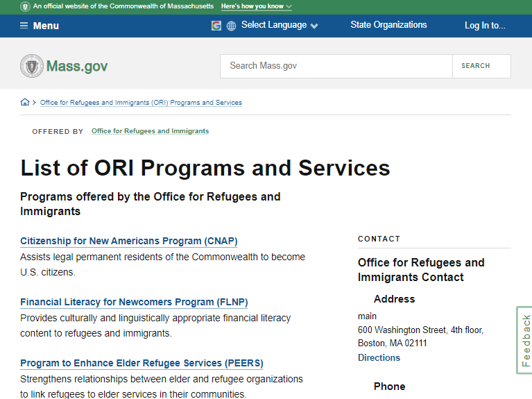Click "Office for Refugees and Immigrants Contact" heading

point(421,270)
